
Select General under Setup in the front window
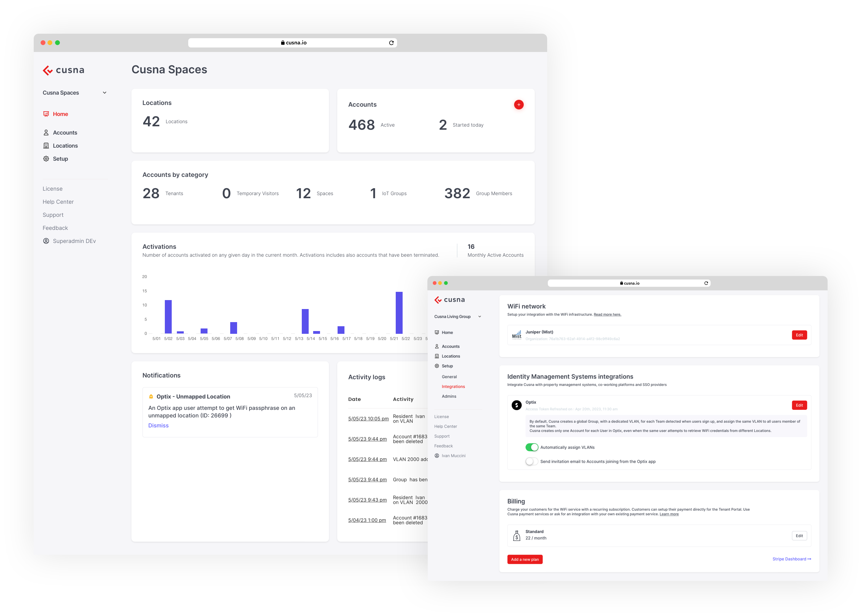[449, 377]
